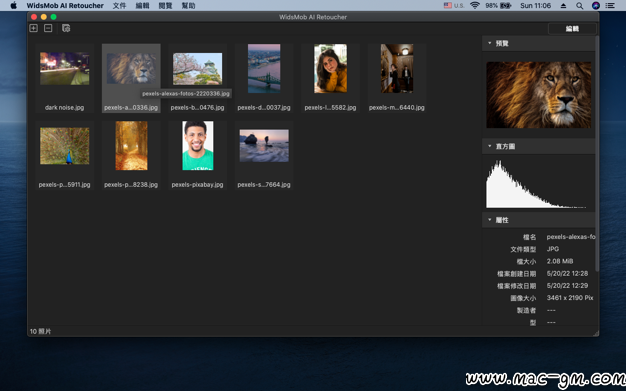This screenshot has width=626, height=391.
Task: Click the 'pexels-l...5582.jpg' file name
Action: 330,107
